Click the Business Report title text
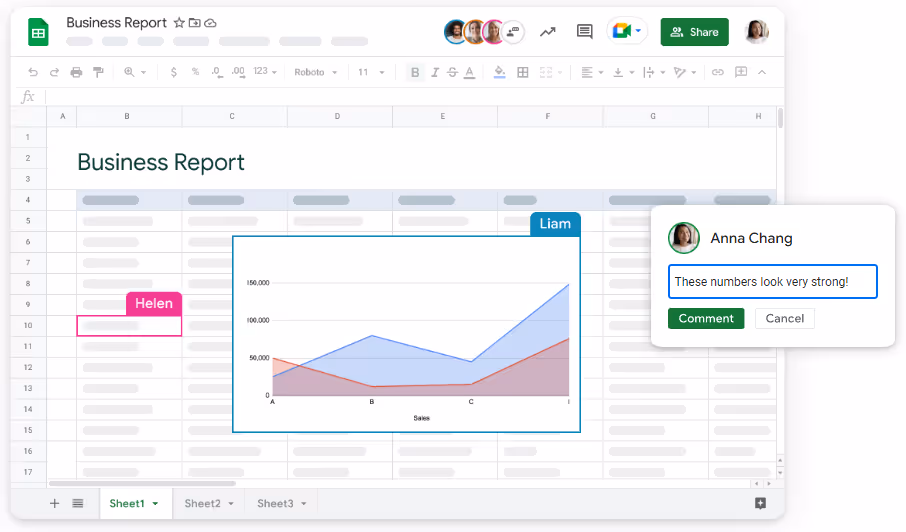 coord(161,162)
